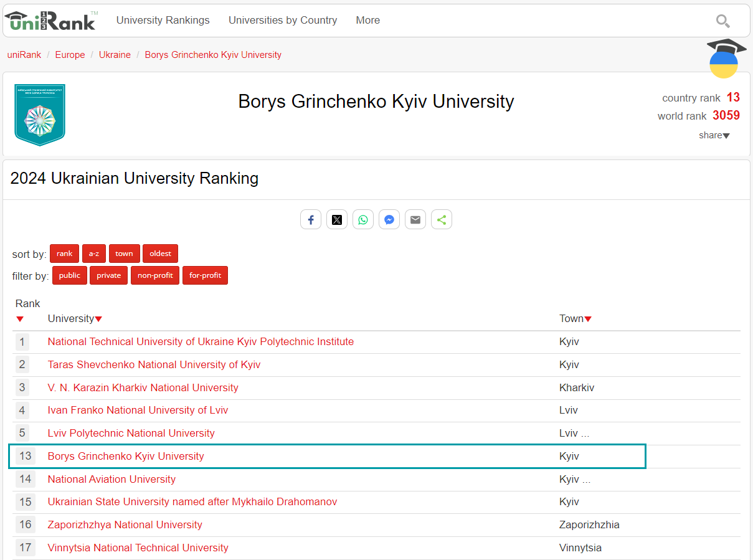Filter the list by private universities

(x=109, y=275)
